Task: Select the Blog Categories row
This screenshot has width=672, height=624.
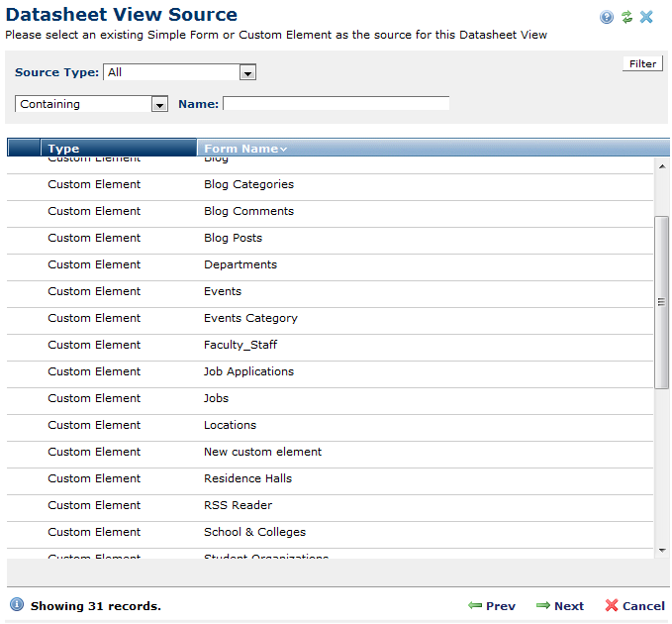Action: [248, 184]
